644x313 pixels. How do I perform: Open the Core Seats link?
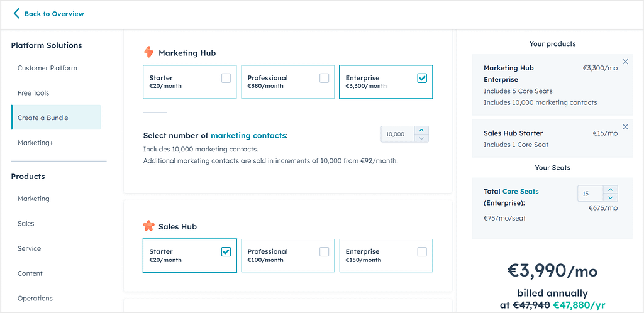tap(520, 191)
